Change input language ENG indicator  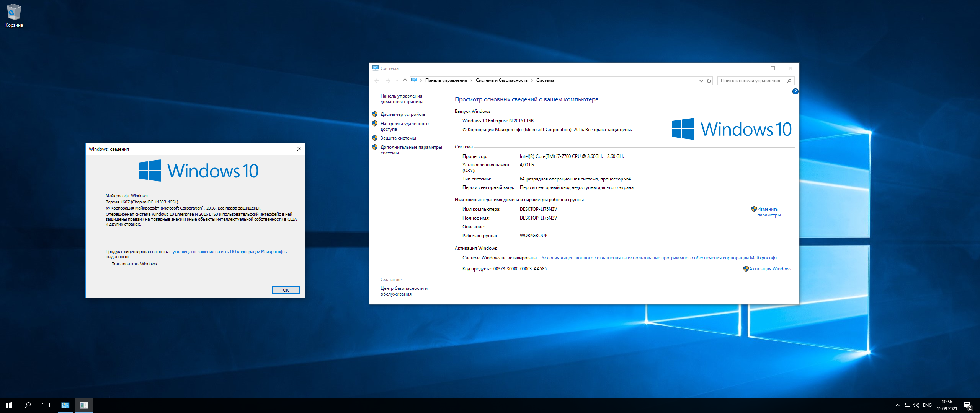point(928,405)
